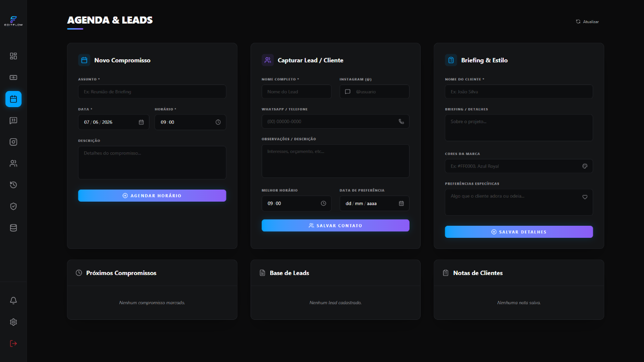Click heart icon in Preferências Específicas
644x362 pixels.
[x=585, y=197]
